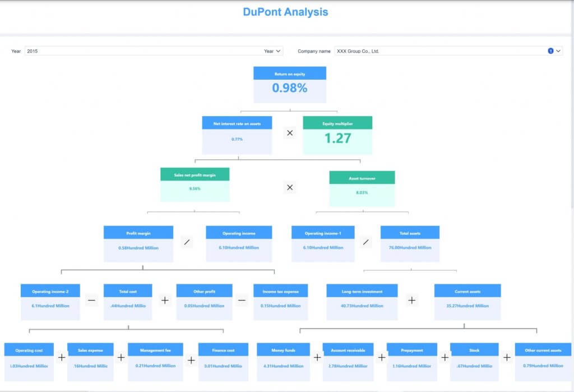The image size is (574, 392).
Task: Select the Total cost card
Action: point(128,302)
